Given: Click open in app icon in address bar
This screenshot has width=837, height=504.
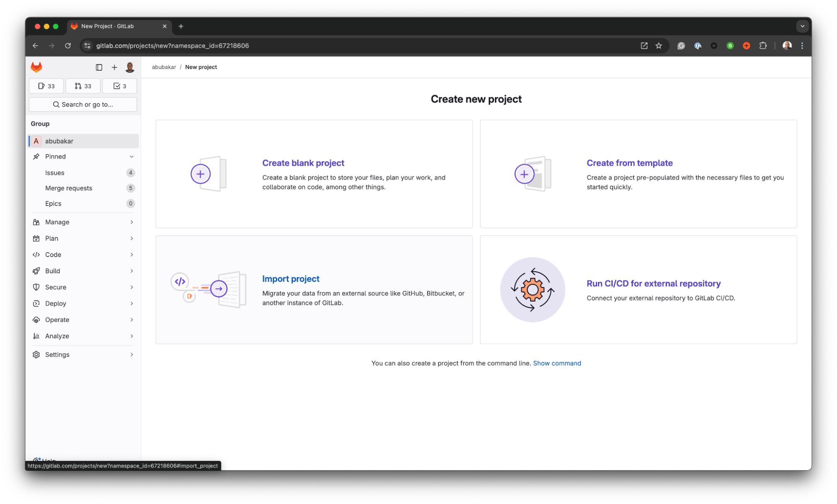Looking at the screenshot, I should click(644, 46).
